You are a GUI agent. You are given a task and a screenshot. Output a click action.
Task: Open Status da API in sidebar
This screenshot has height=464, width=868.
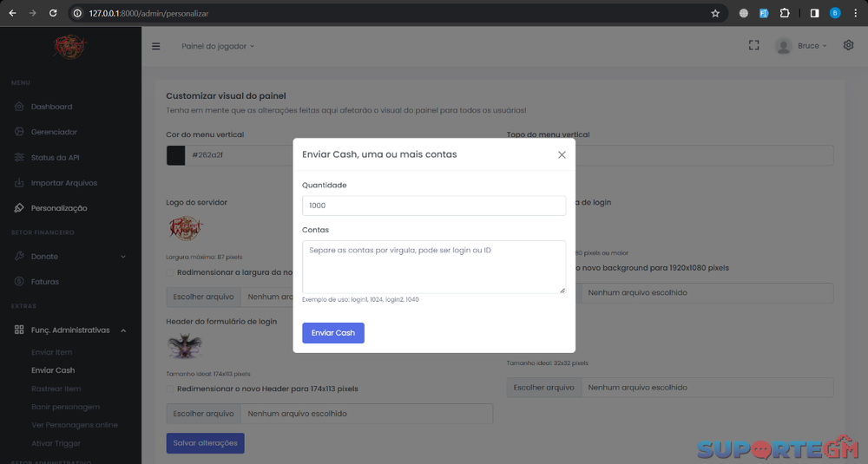(x=54, y=157)
